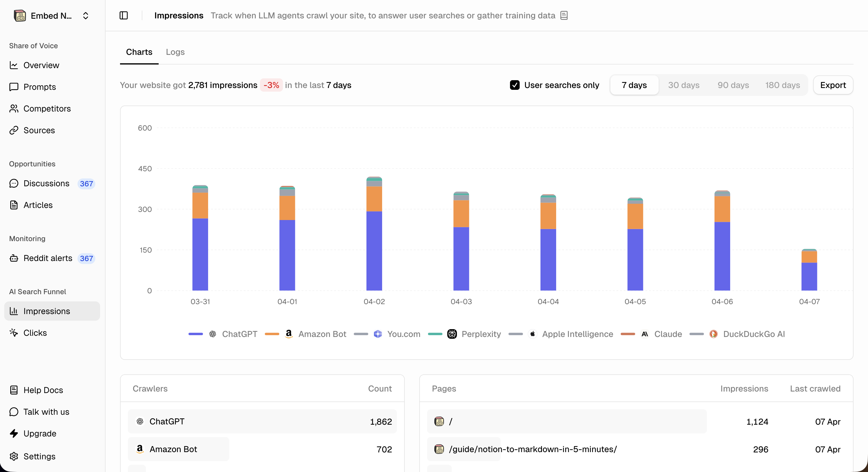Switch to the Charts tab
The height and width of the screenshot is (472, 868).
click(139, 52)
